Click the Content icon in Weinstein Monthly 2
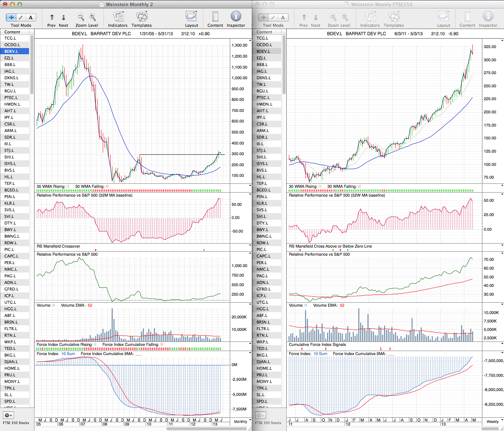This screenshot has height=431, width=504. click(215, 17)
